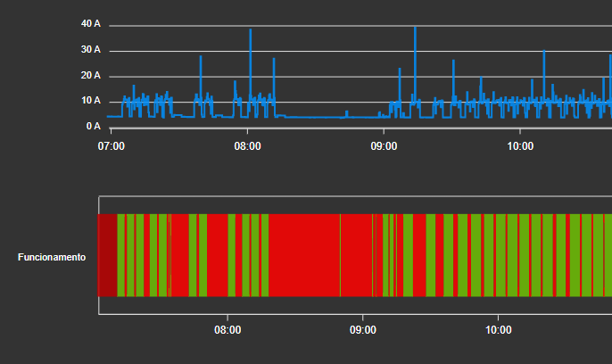Click the 40 A axis label
This screenshot has height=364, width=612.
pyautogui.click(x=91, y=24)
